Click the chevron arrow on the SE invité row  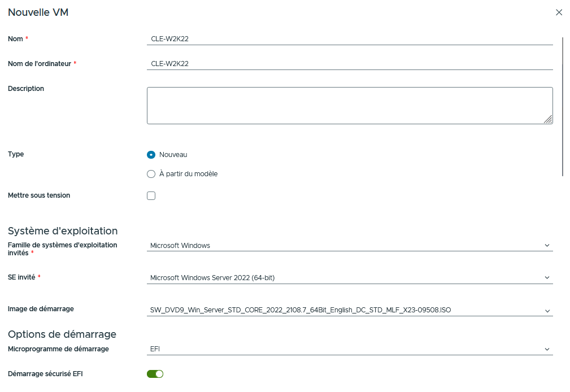pyautogui.click(x=546, y=278)
